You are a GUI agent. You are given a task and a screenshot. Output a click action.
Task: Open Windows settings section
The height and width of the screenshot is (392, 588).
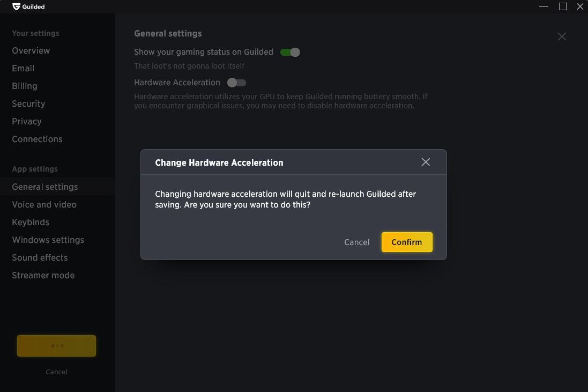[x=48, y=240]
